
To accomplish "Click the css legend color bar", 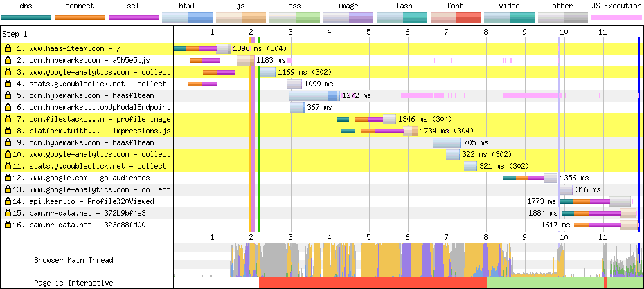I will point(294,17).
